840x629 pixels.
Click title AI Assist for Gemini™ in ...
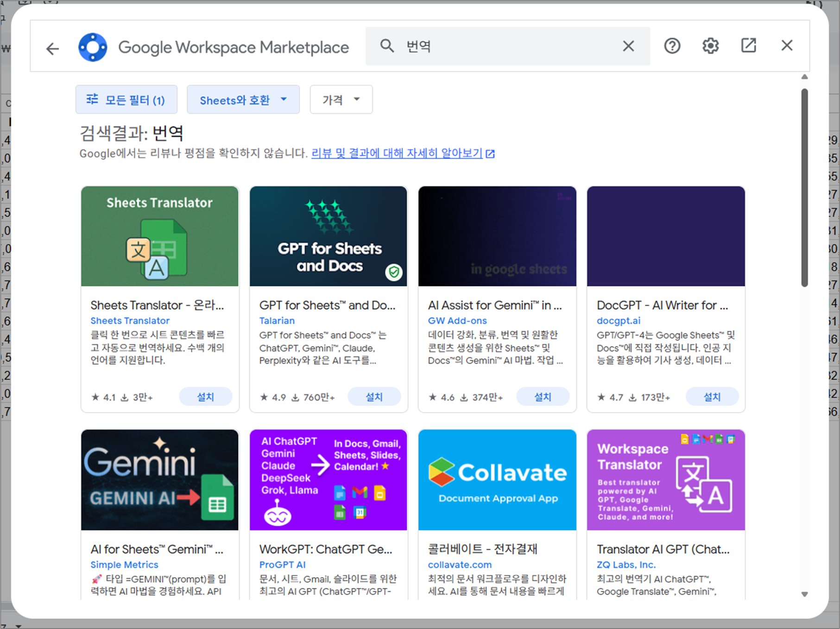tap(495, 305)
